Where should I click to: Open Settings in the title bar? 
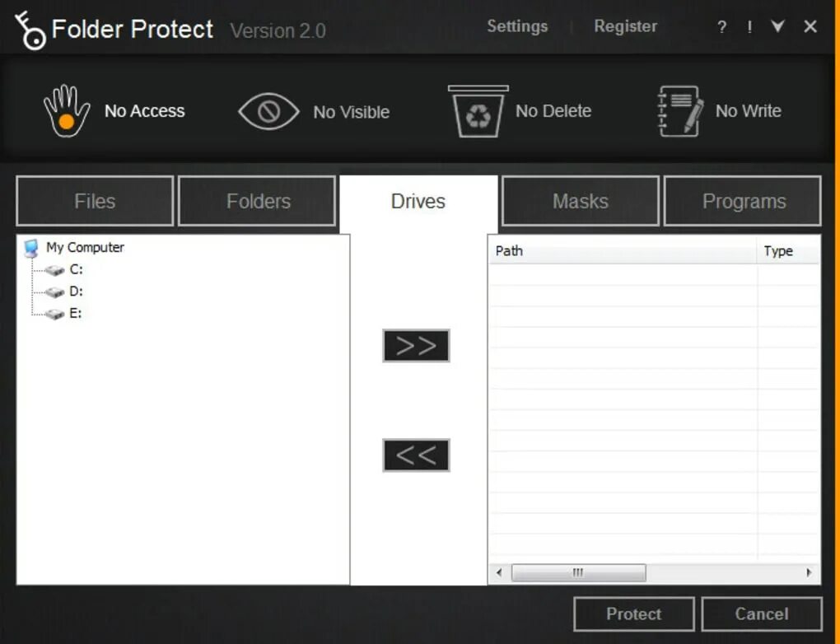point(517,26)
